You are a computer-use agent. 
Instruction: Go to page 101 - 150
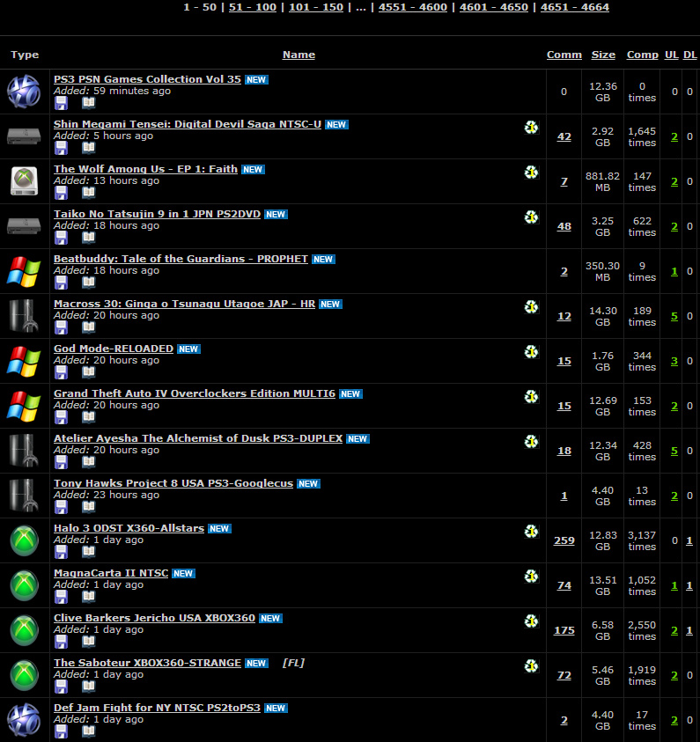[316, 7]
